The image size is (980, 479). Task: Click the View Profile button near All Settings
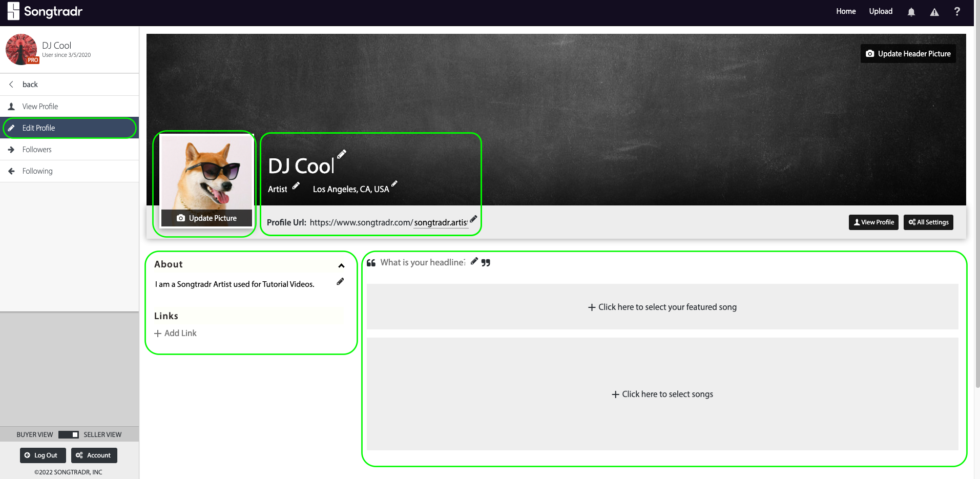pyautogui.click(x=873, y=222)
